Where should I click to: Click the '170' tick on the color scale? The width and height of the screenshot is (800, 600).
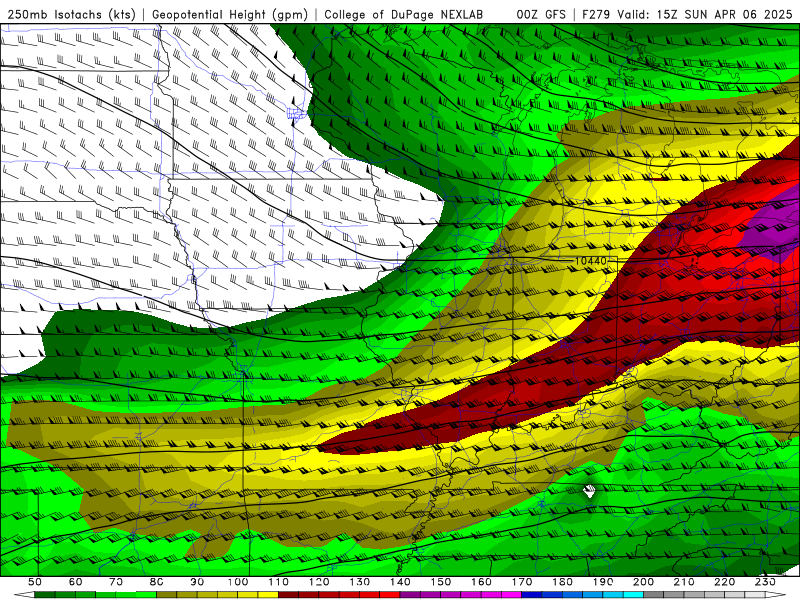click(522, 582)
